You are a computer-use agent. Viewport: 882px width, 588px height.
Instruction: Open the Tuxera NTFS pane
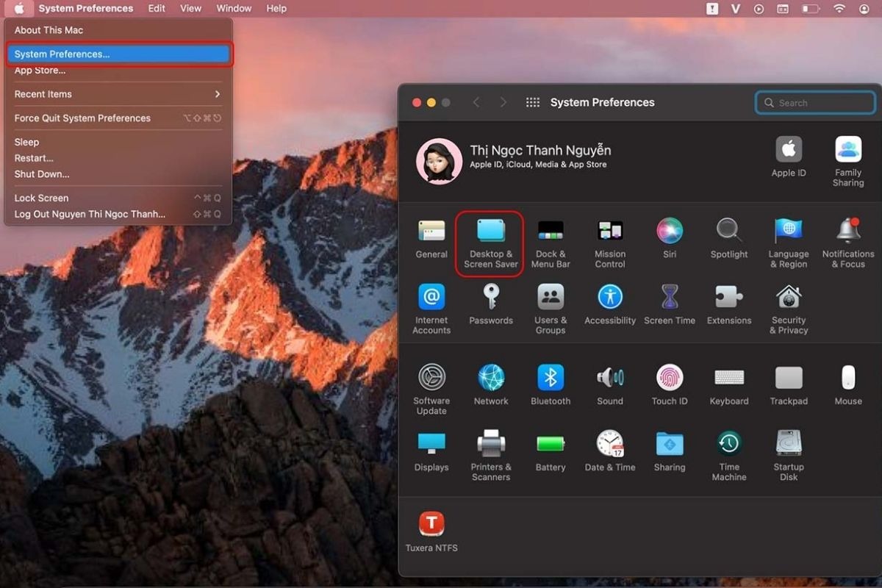(431, 532)
